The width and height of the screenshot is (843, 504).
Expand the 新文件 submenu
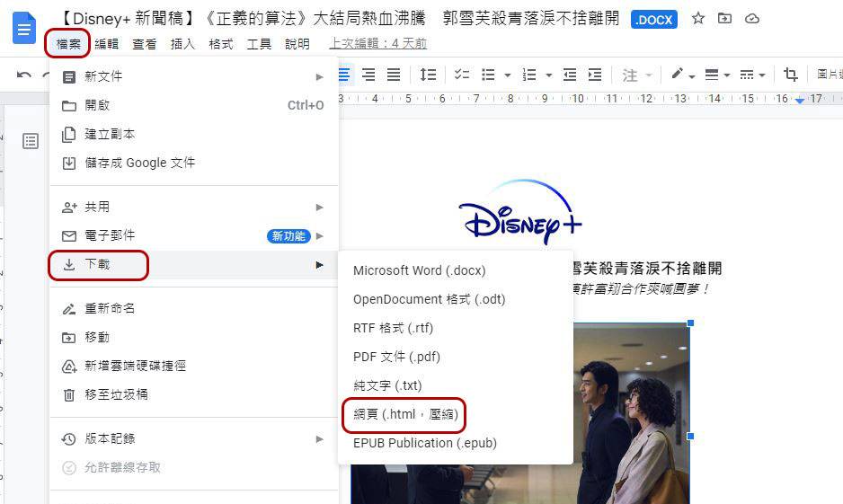[319, 76]
